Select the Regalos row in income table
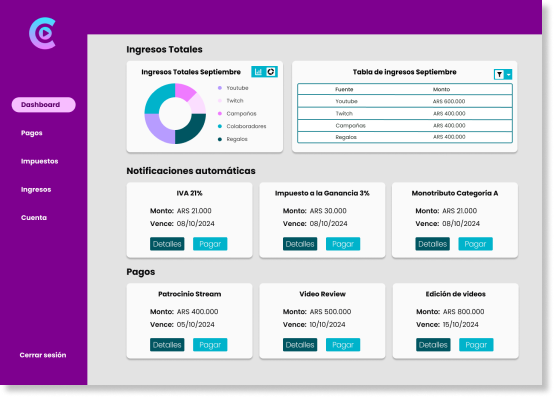 [405, 137]
